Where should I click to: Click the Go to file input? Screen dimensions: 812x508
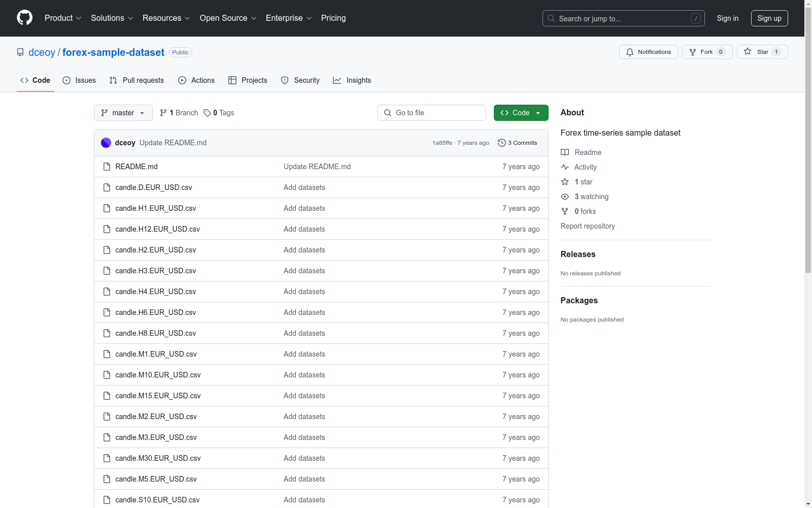click(431, 113)
